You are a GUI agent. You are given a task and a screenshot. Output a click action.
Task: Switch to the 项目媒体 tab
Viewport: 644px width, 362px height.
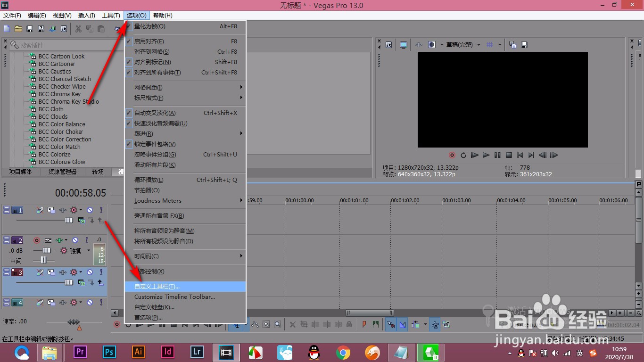tap(20, 172)
